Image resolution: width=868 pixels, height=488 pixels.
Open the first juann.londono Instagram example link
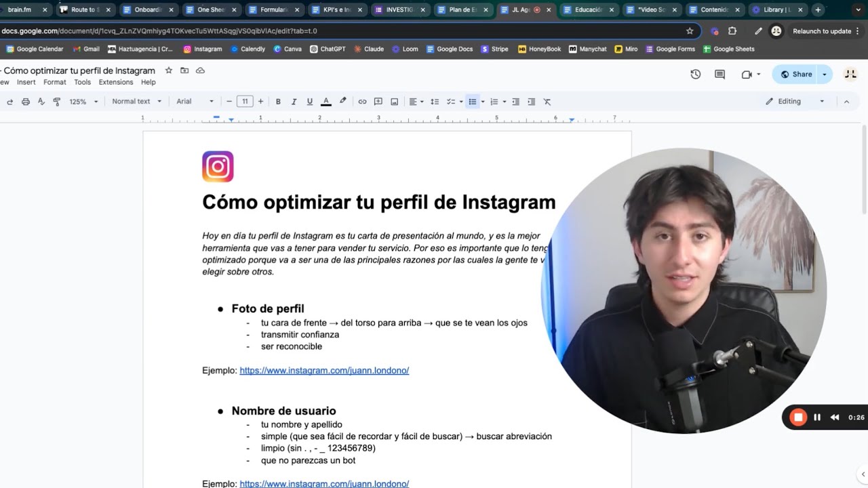[x=324, y=370]
